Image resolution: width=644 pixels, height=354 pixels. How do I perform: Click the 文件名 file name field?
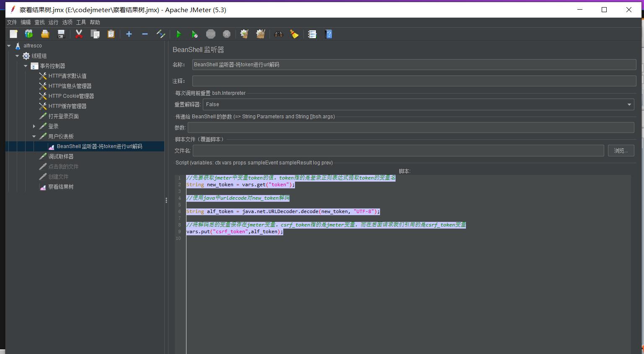pos(398,151)
